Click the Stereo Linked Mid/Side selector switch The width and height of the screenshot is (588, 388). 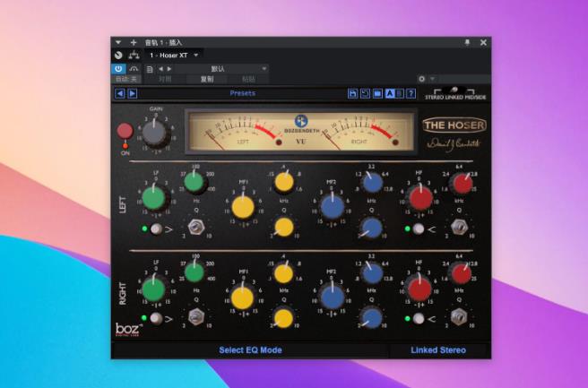click(x=455, y=91)
